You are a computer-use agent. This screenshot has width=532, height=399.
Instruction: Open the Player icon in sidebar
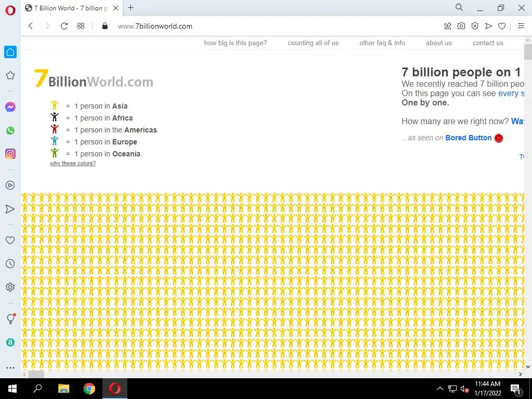click(10, 185)
